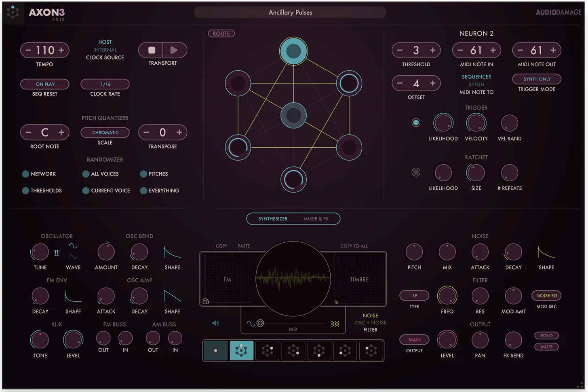Click the OSC BEND shape curve icon
This screenshot has height=392, width=588.
pos(172,252)
